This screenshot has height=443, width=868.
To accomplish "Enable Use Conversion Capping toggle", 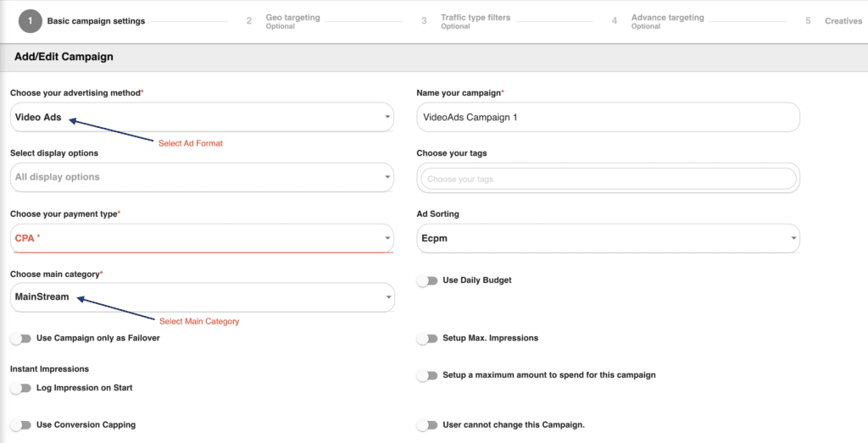I will [20, 425].
